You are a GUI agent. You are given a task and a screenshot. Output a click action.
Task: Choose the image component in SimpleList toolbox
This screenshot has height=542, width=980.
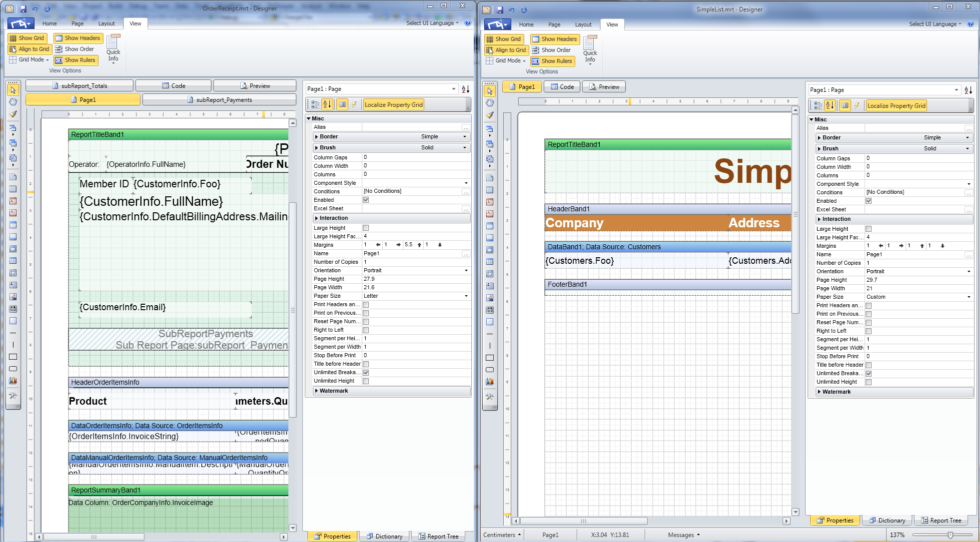pos(490,298)
